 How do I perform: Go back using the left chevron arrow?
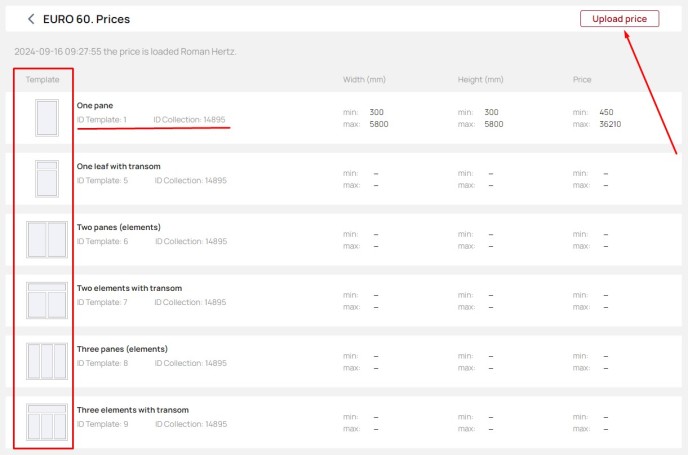click(31, 19)
